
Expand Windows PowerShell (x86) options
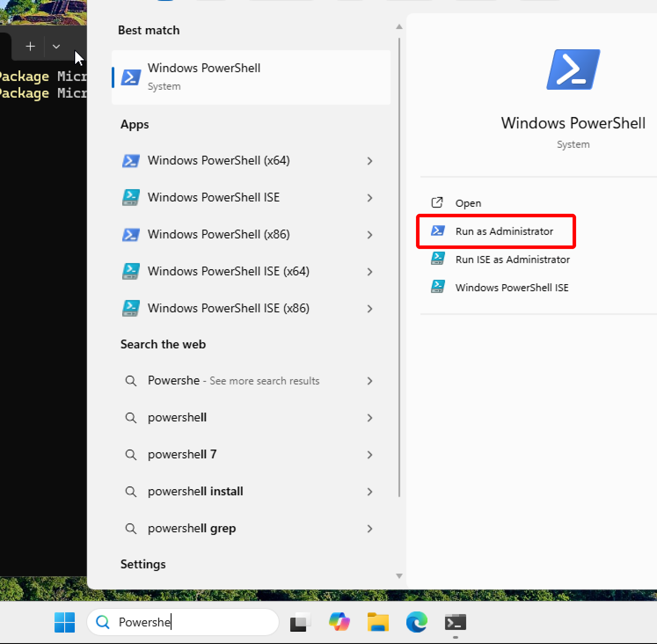(370, 234)
